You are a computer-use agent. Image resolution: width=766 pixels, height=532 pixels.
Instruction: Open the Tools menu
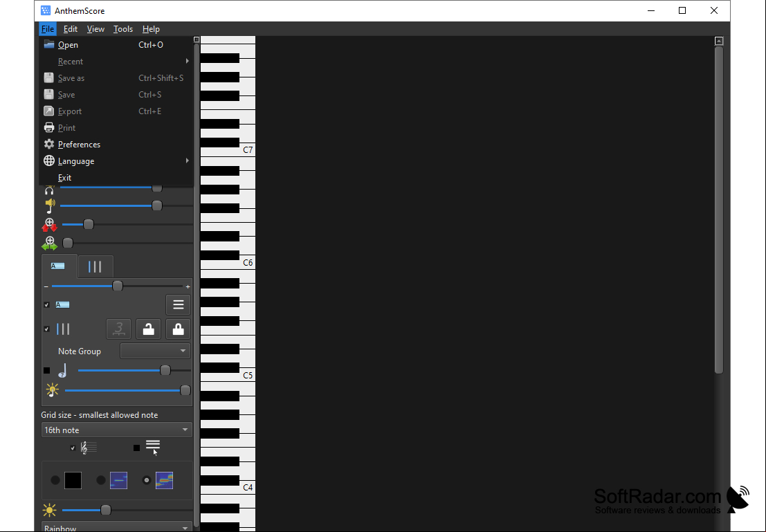[123, 29]
